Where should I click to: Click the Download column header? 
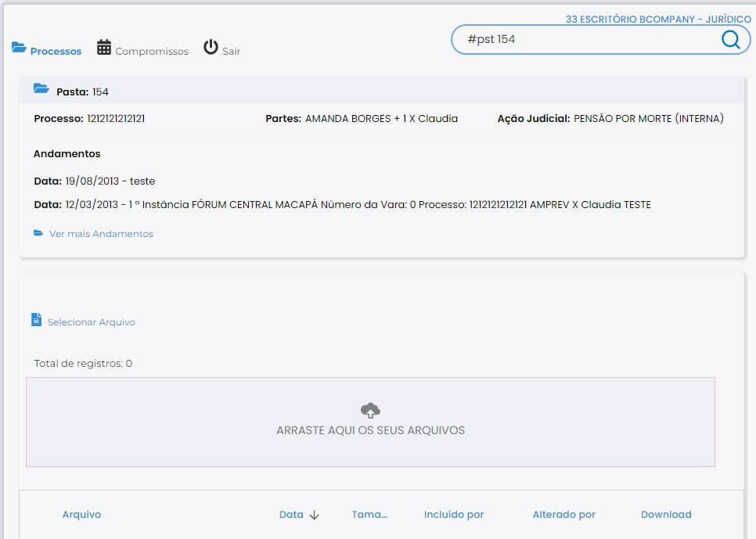point(666,514)
